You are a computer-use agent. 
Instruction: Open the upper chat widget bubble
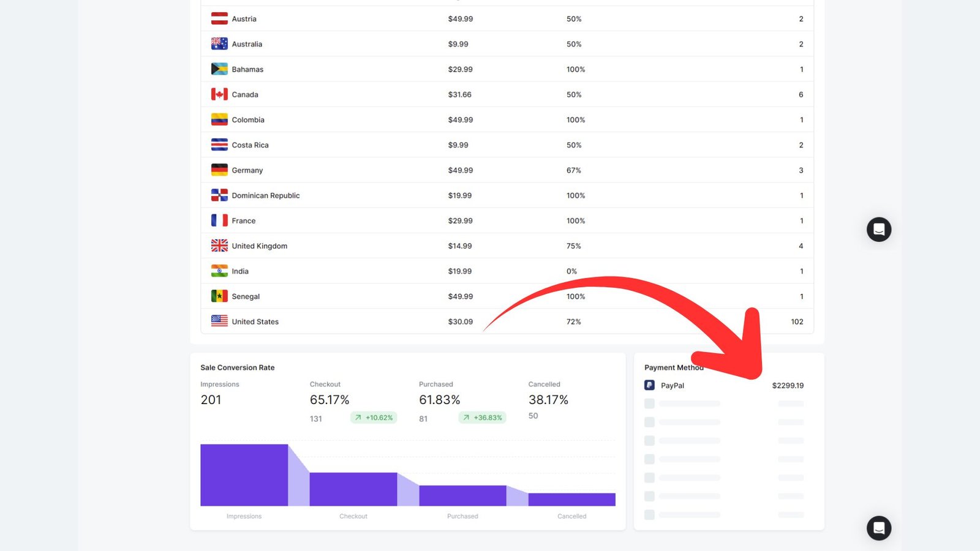coord(878,230)
